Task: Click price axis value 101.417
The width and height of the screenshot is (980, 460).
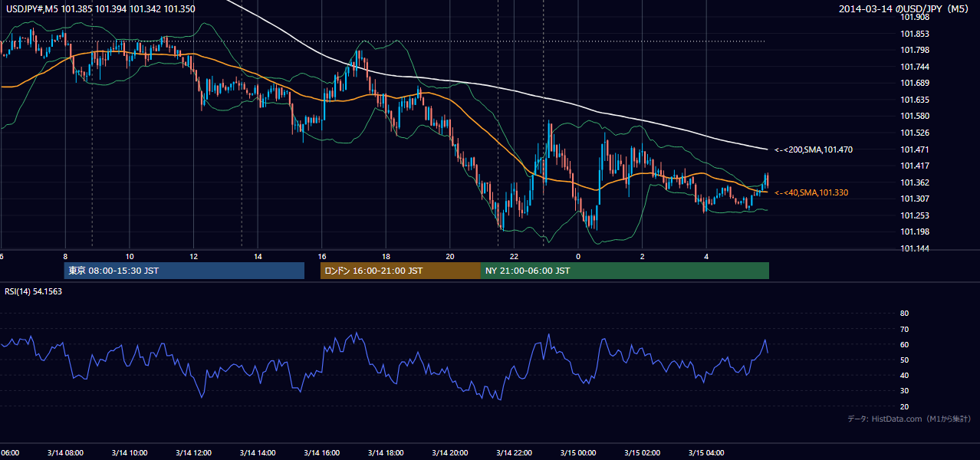Action: pos(914,166)
